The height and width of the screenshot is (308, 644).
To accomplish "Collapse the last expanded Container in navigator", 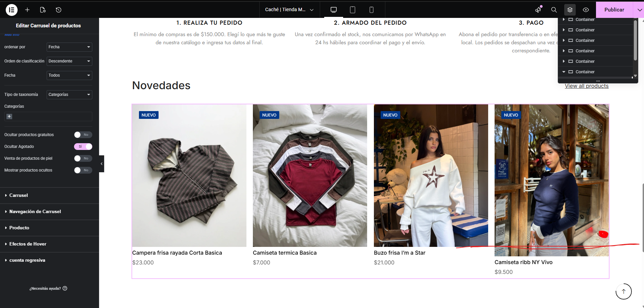I will click(x=564, y=72).
